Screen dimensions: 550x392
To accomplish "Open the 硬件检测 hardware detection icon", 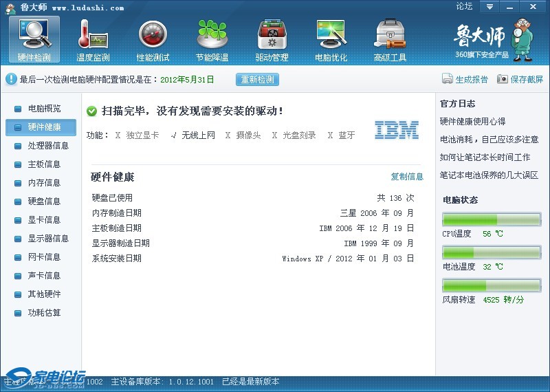I will pos(34,34).
